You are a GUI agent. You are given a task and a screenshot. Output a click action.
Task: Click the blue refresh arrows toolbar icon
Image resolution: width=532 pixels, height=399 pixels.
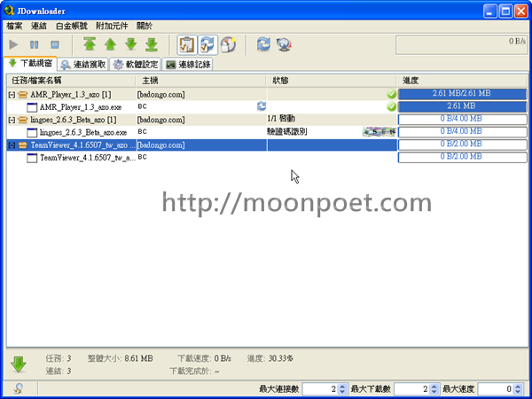tap(263, 44)
